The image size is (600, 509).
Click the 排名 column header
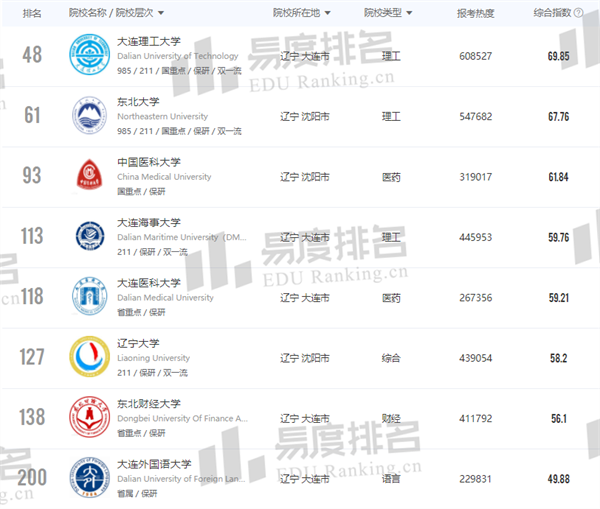tap(32, 13)
